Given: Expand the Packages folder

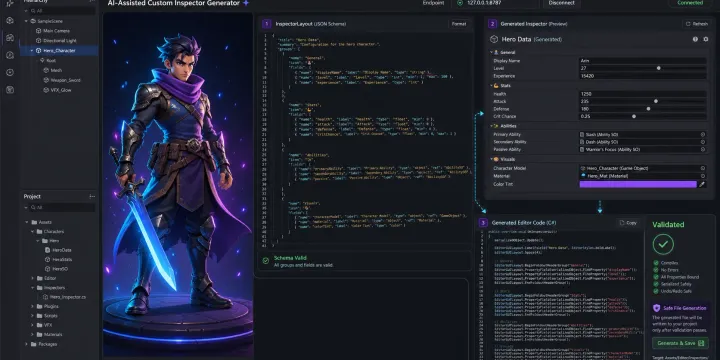Looking at the screenshot, I should pos(27,344).
